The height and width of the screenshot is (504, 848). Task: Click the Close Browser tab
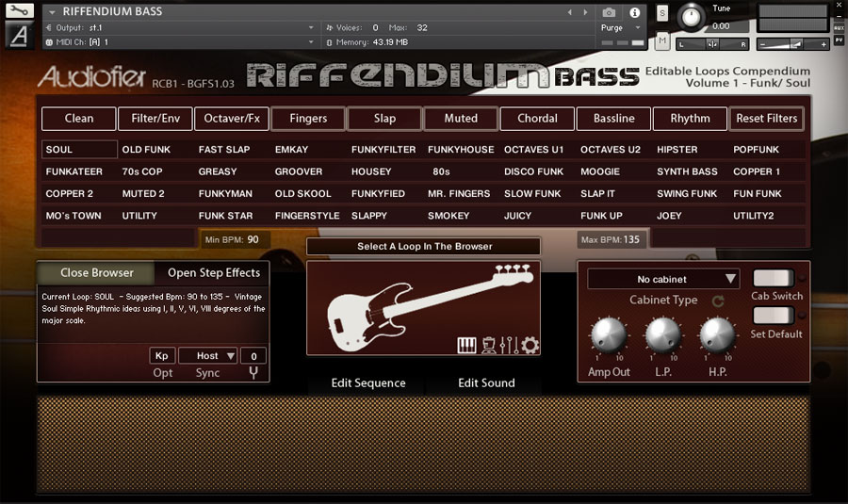coord(97,272)
